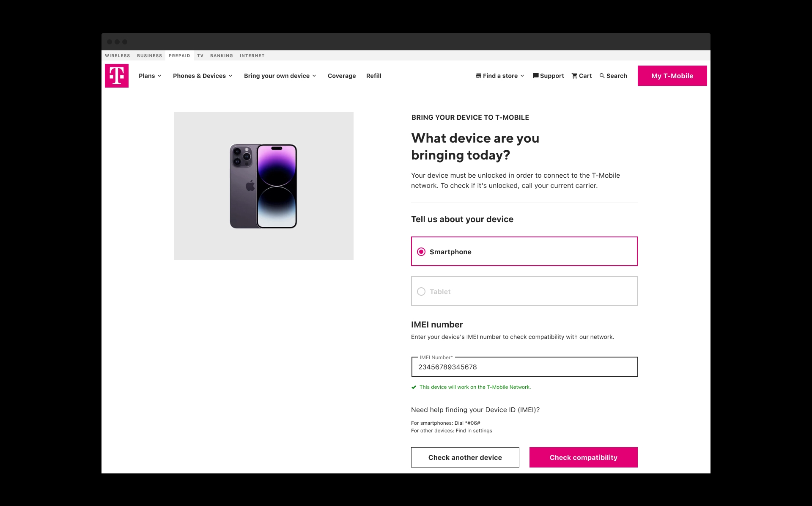Image resolution: width=812 pixels, height=506 pixels.
Task: Click Check another device button
Action: (x=465, y=457)
